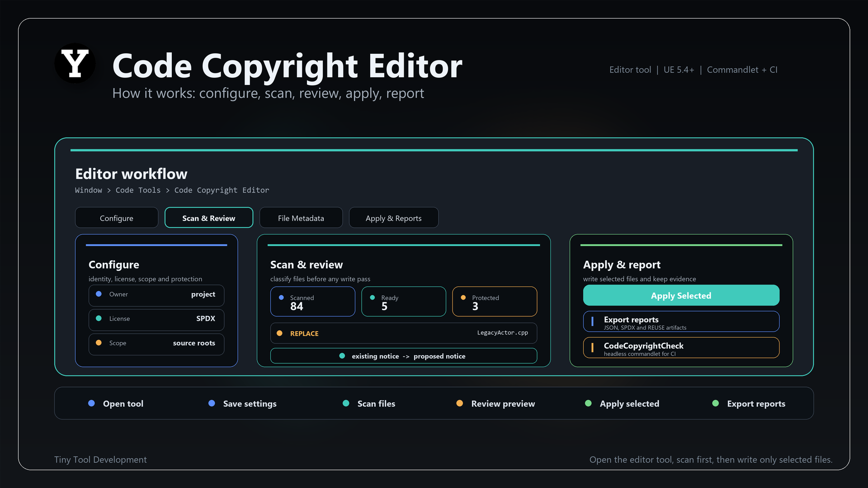Click the headless commandlet for CI text
Screen dimensions: 868x488
640,354
